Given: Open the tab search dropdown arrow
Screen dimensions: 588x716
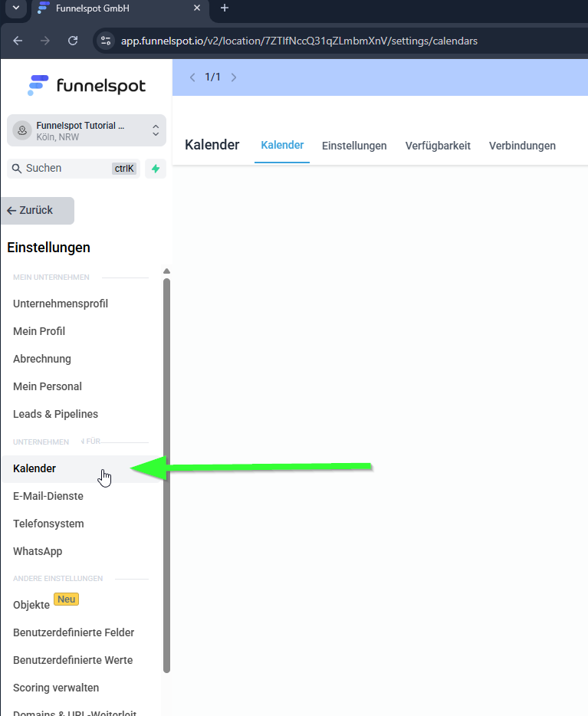Looking at the screenshot, I should (x=16, y=8).
